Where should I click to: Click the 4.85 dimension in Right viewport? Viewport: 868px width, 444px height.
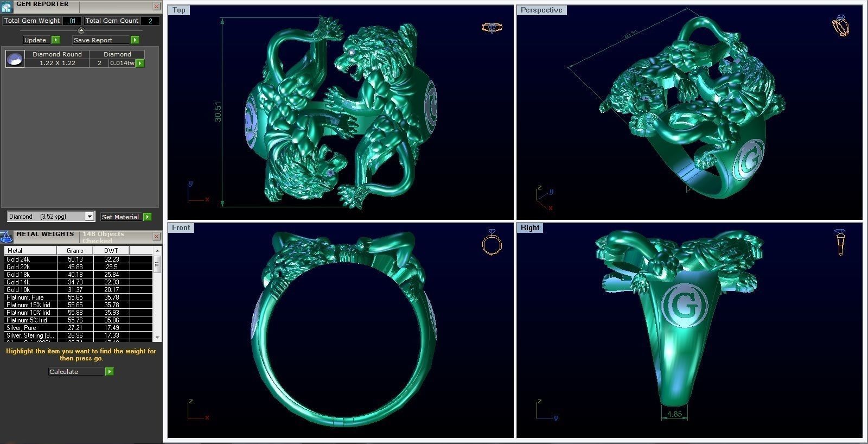(674, 414)
